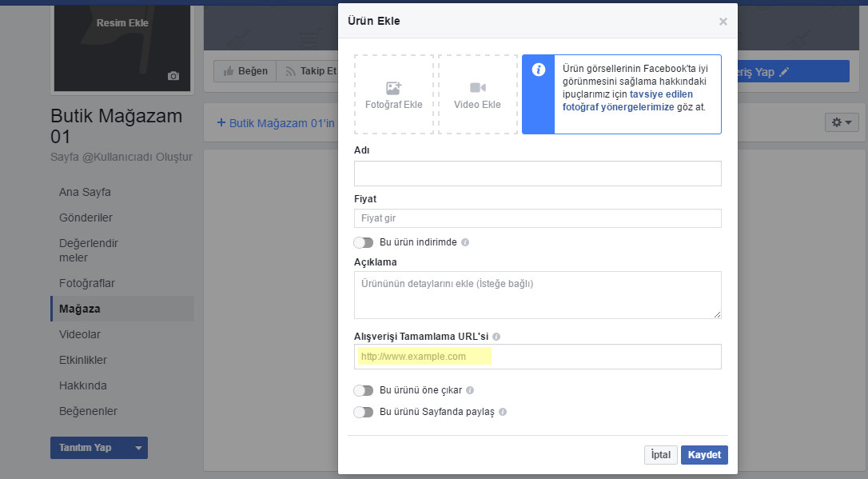
Task: Toggle the Bu ürün indirimde switch
Action: tap(364, 242)
